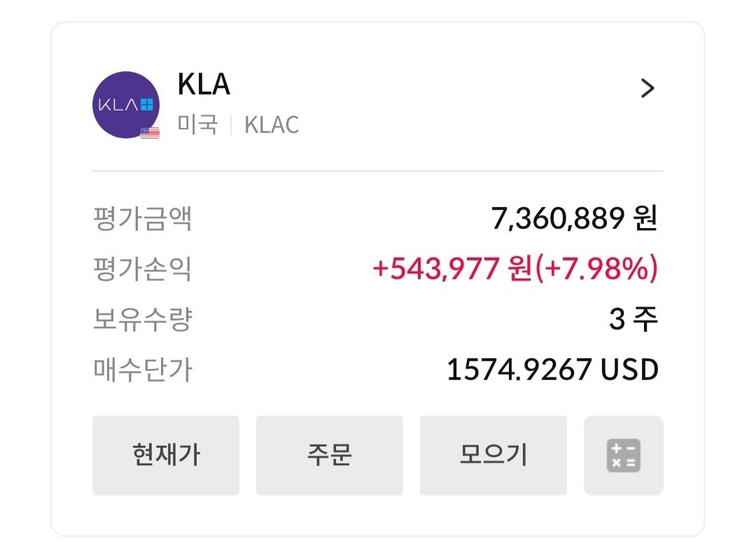Expand KLA details with right chevron

click(647, 88)
